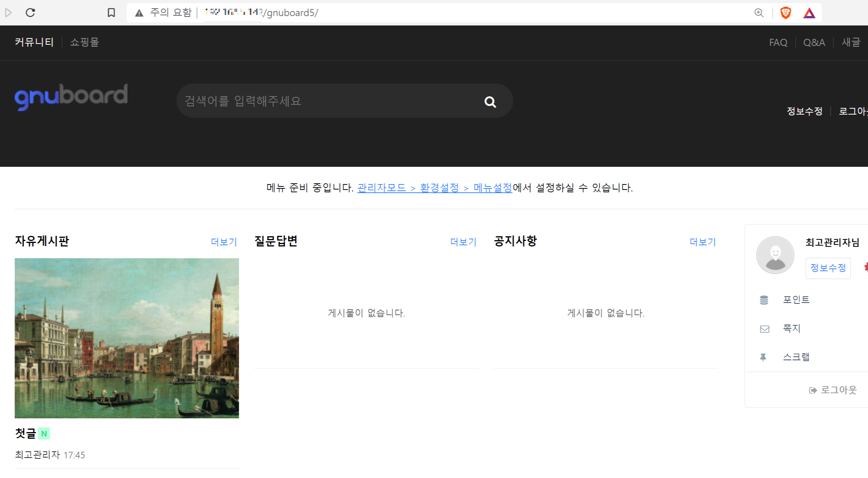
Task: Click 더보기 next to 질문답변
Action: pyautogui.click(x=463, y=242)
